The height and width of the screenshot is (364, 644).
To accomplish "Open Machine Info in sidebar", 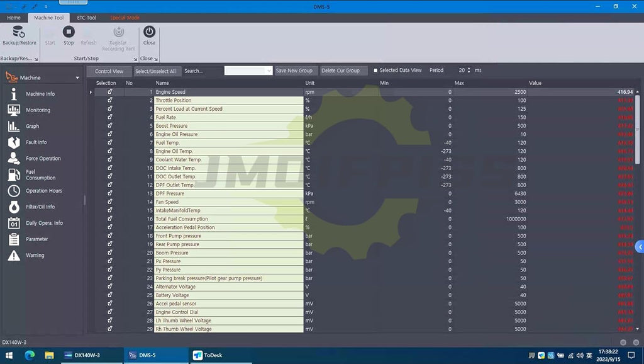I will [40, 94].
